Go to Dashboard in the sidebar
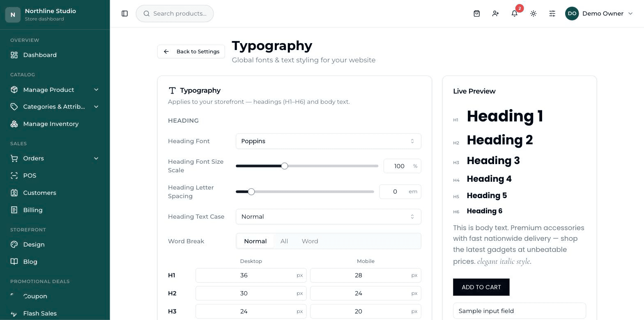This screenshot has width=644, height=320. point(55,55)
